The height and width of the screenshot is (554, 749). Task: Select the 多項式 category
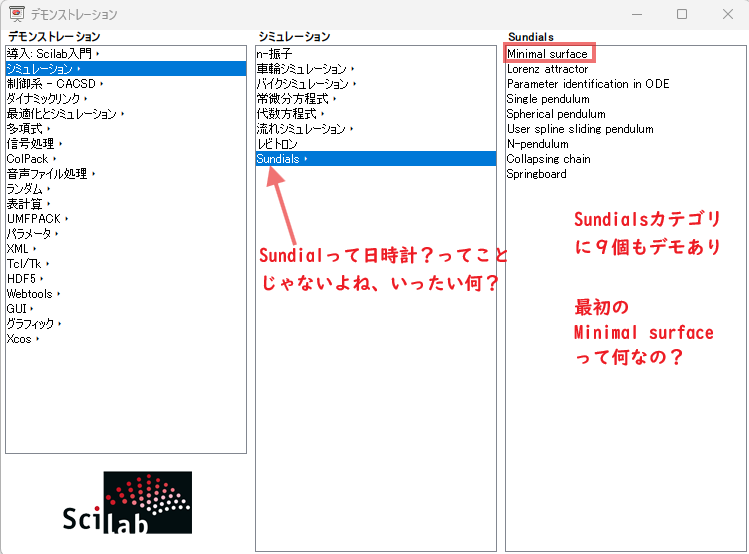[126, 129]
